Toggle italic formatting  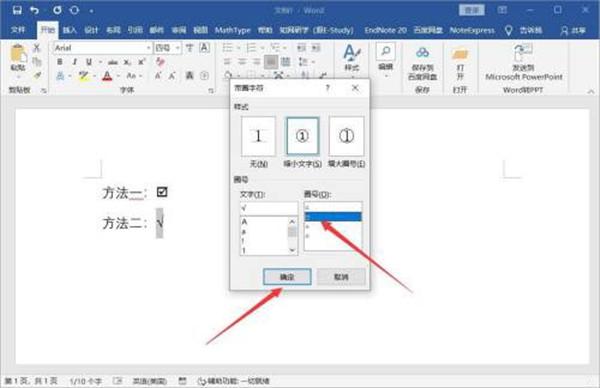[75, 62]
